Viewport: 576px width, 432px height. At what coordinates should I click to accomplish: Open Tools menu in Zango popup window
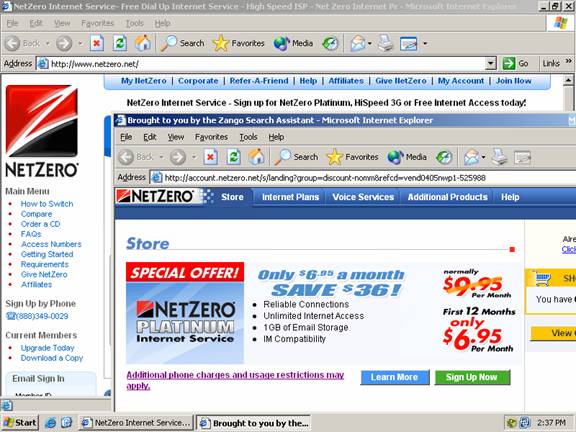[248, 137]
